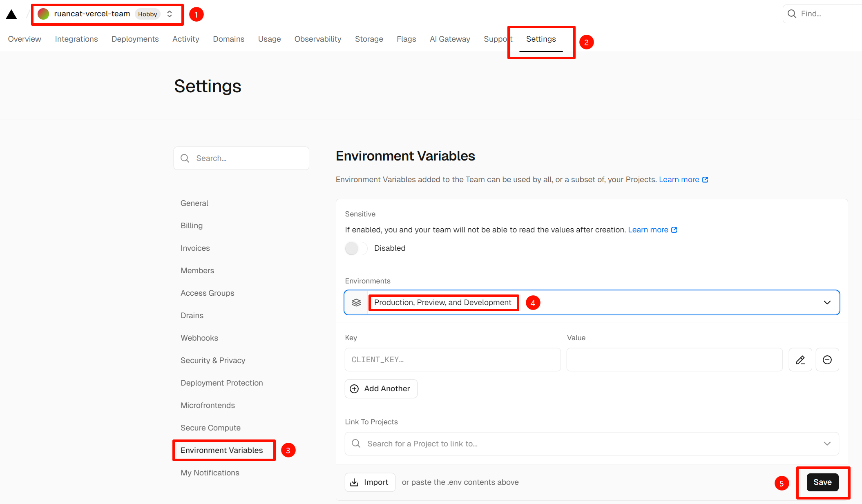Open the Deployments tab

[135, 39]
